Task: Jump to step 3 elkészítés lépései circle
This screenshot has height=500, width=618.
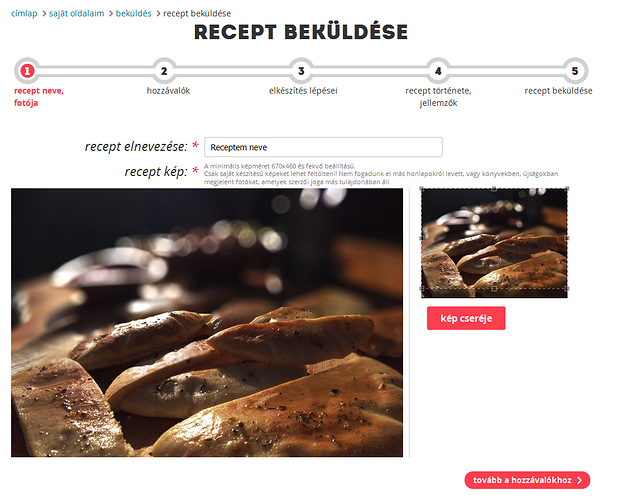Action: pos(301,71)
